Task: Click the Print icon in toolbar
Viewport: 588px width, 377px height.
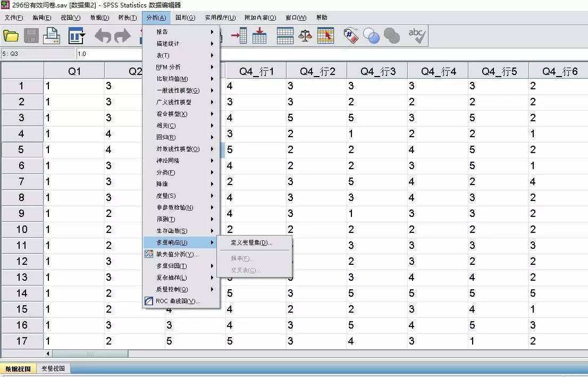Action: pos(52,36)
